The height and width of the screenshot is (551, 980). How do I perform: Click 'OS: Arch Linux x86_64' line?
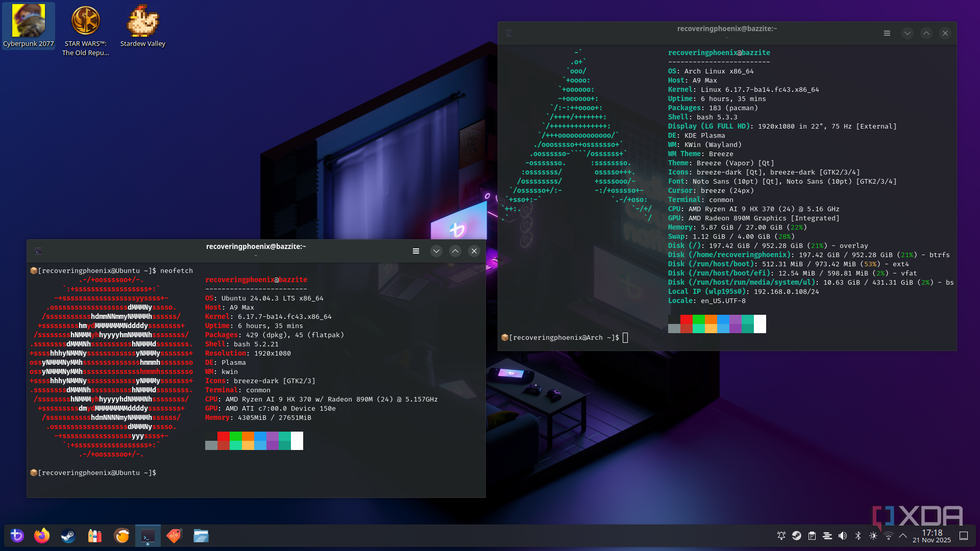coord(711,71)
